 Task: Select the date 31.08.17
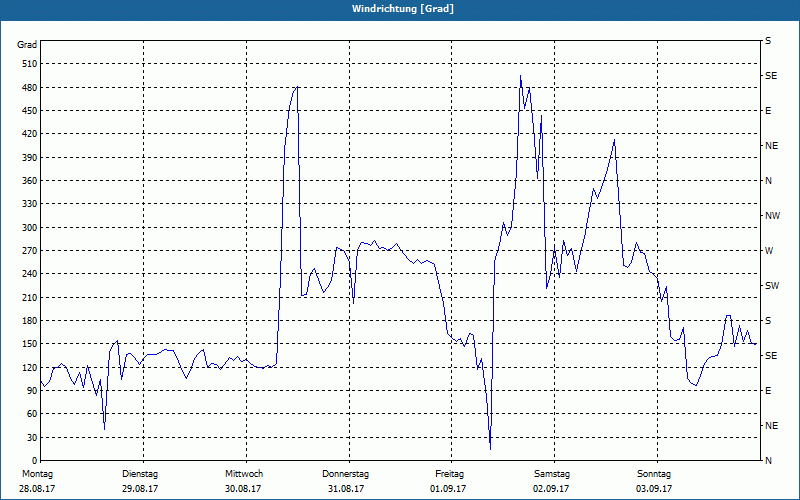(346, 489)
